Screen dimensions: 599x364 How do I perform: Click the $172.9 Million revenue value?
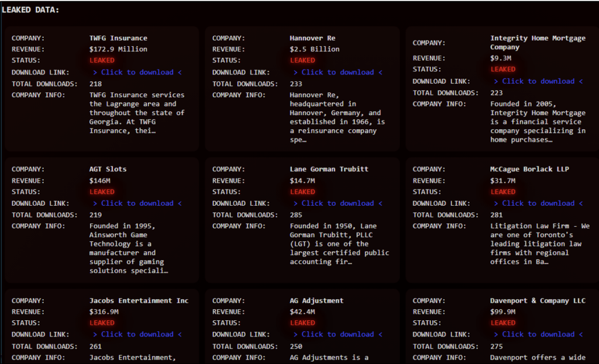tap(118, 49)
